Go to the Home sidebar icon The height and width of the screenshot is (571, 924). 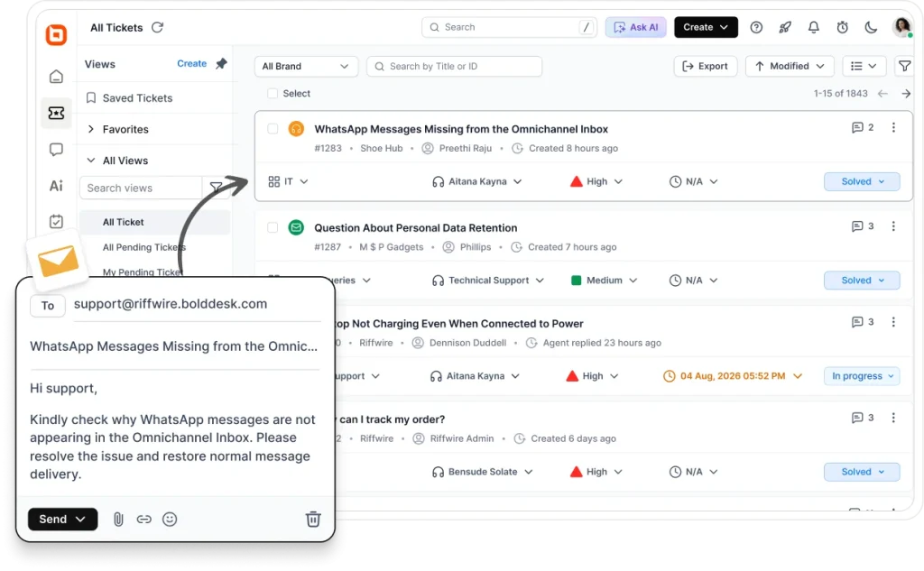click(56, 77)
